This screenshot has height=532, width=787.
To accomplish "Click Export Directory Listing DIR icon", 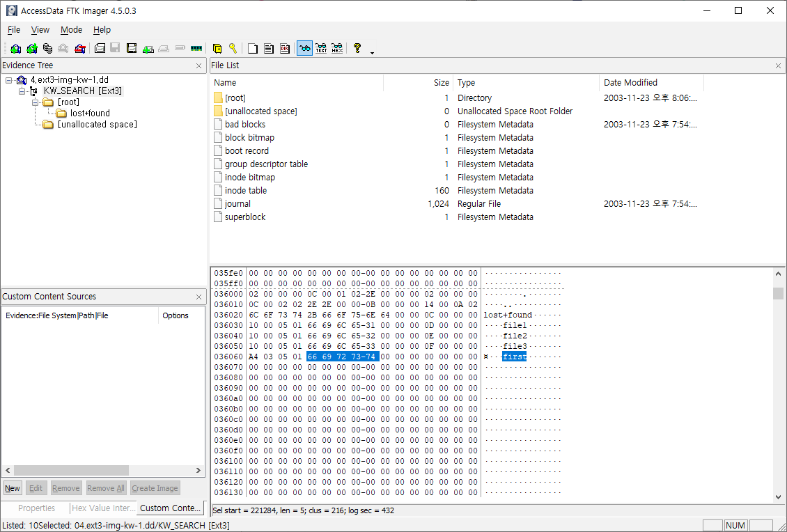I will [x=285, y=48].
